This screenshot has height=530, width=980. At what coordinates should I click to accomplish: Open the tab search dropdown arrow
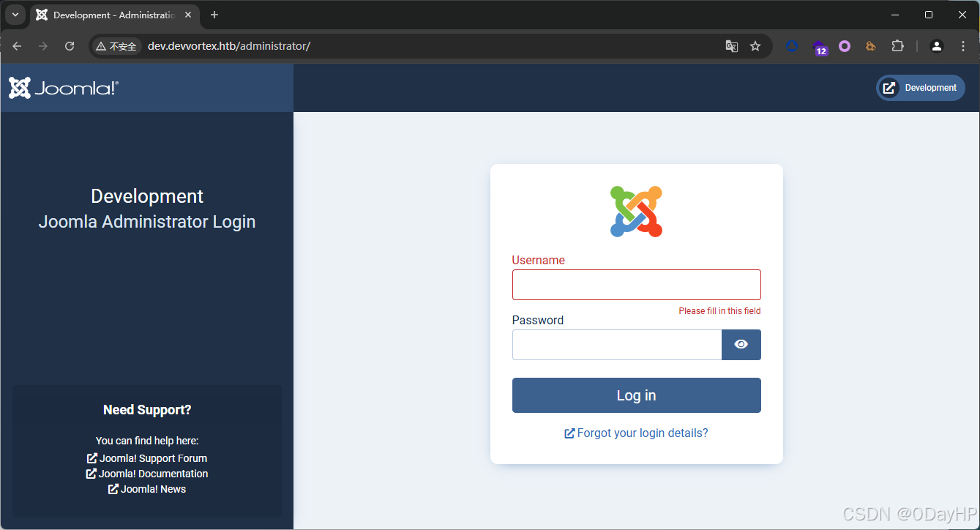click(x=15, y=15)
